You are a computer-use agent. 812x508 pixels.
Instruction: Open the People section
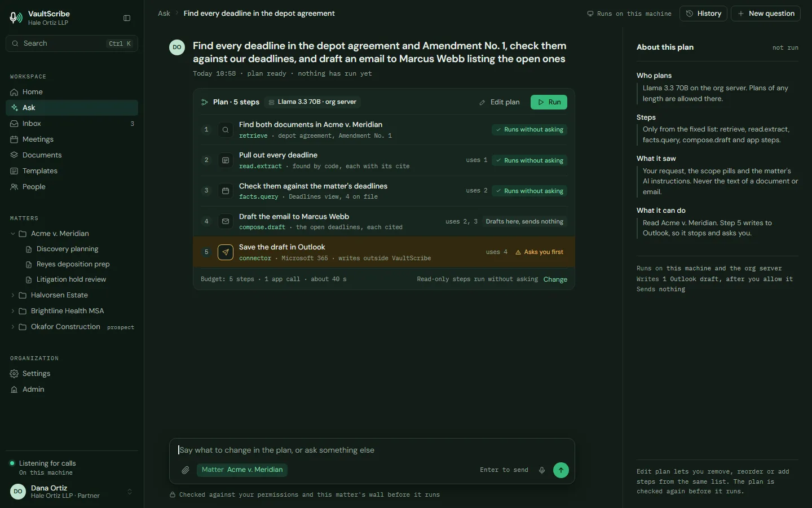click(x=72, y=187)
